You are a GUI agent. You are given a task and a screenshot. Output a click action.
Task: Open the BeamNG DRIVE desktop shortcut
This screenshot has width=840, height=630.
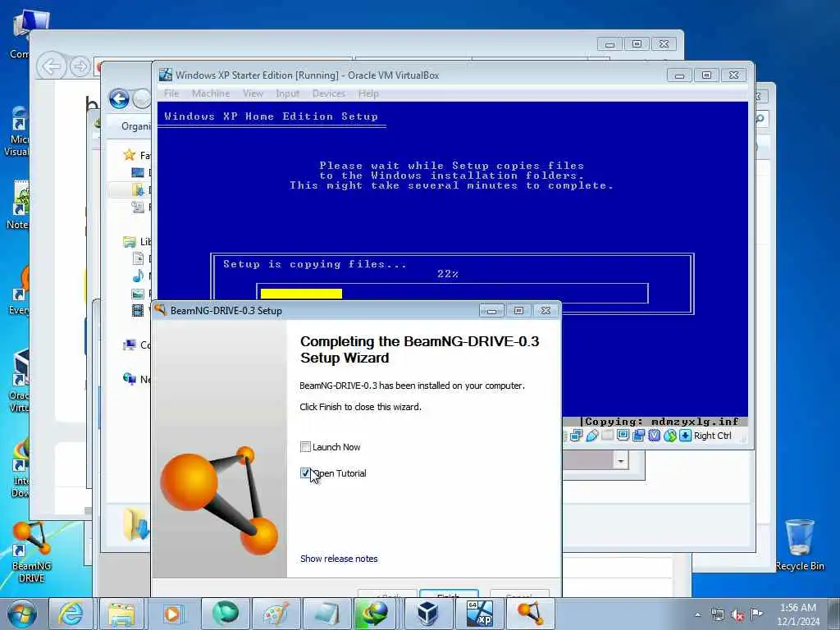(31, 552)
